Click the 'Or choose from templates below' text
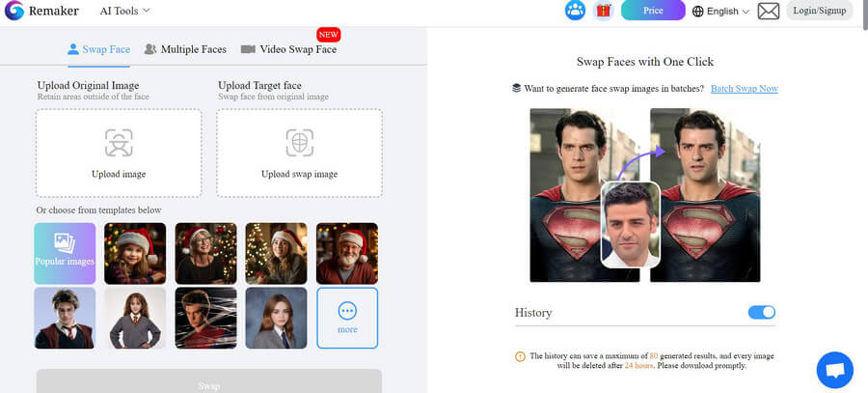 tap(98, 211)
